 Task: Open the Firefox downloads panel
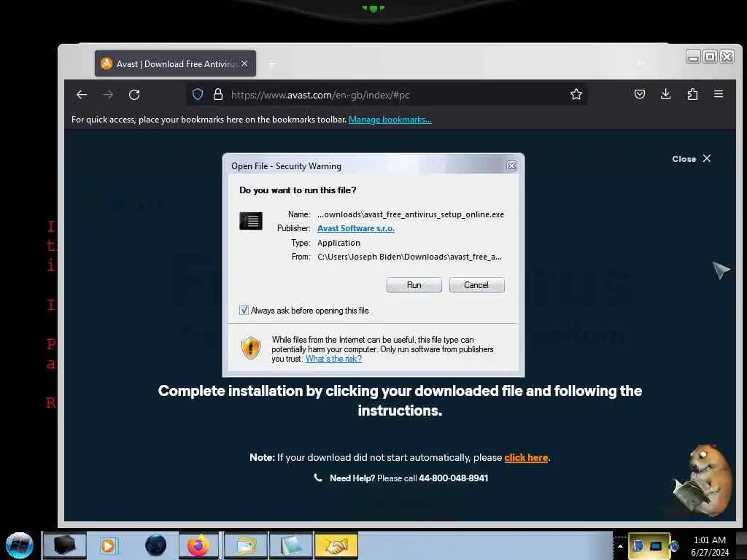666,94
